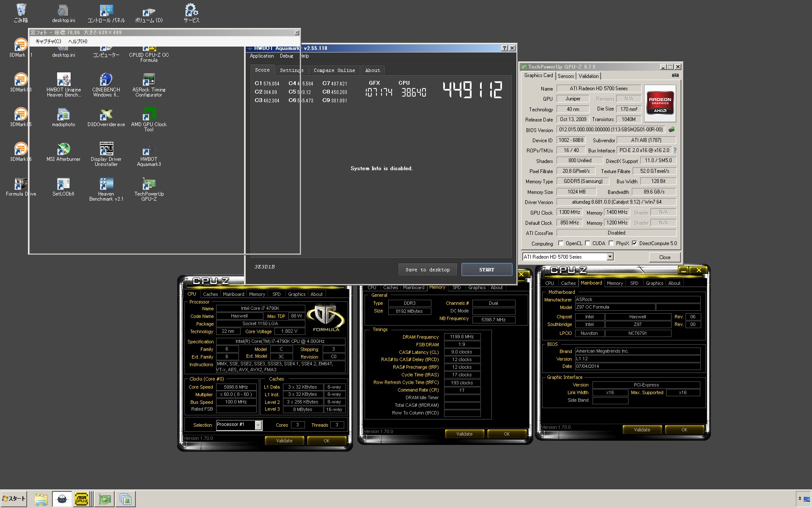Open AMD GPU Clock Tool icon
This screenshot has width=812, height=508.
coord(149,120)
